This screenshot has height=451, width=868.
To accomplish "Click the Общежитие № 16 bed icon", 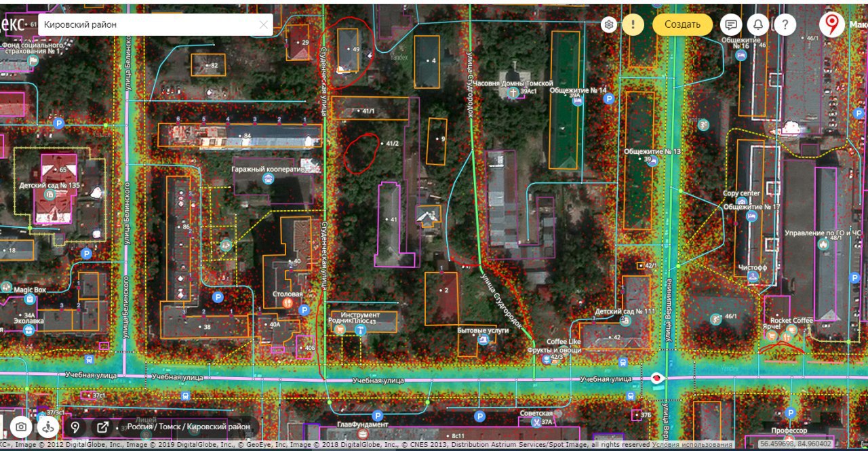I will [x=741, y=55].
